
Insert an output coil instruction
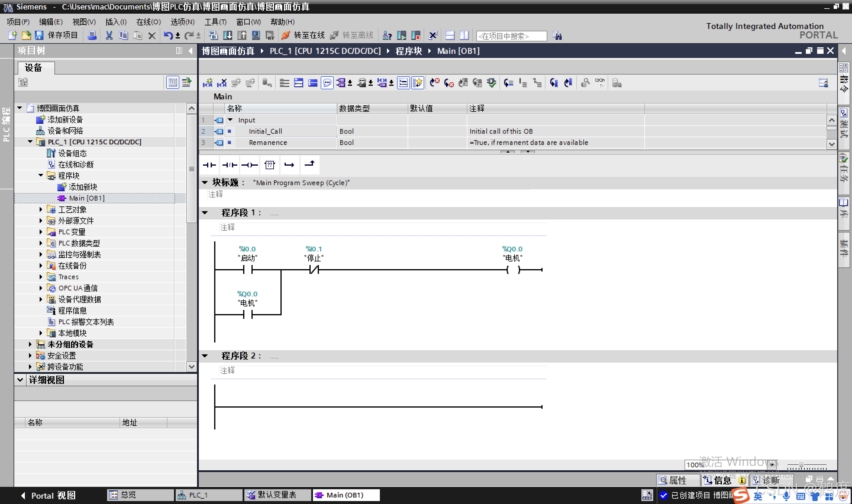pyautogui.click(x=249, y=165)
